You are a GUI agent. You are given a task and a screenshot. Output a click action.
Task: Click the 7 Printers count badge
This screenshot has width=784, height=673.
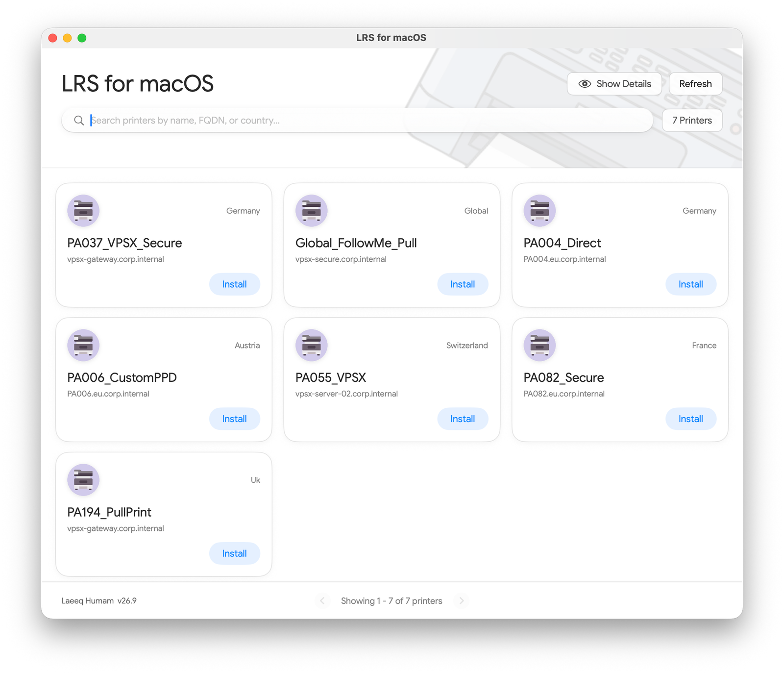692,121
